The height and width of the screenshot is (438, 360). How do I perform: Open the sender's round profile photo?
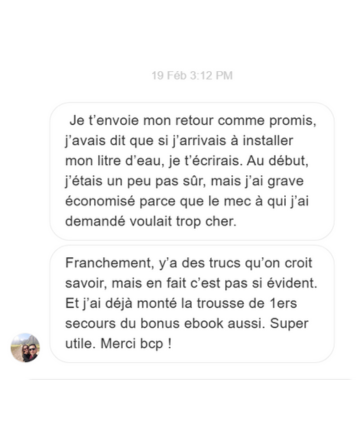[25, 347]
